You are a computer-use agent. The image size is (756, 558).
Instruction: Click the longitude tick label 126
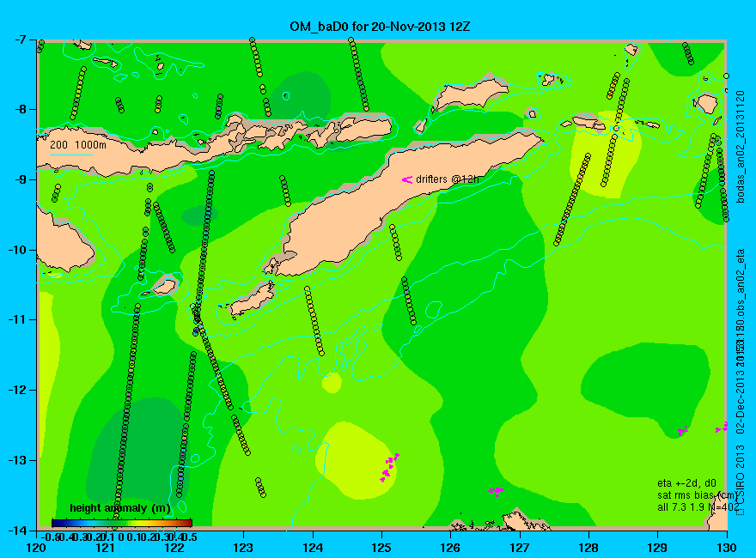[451, 548]
